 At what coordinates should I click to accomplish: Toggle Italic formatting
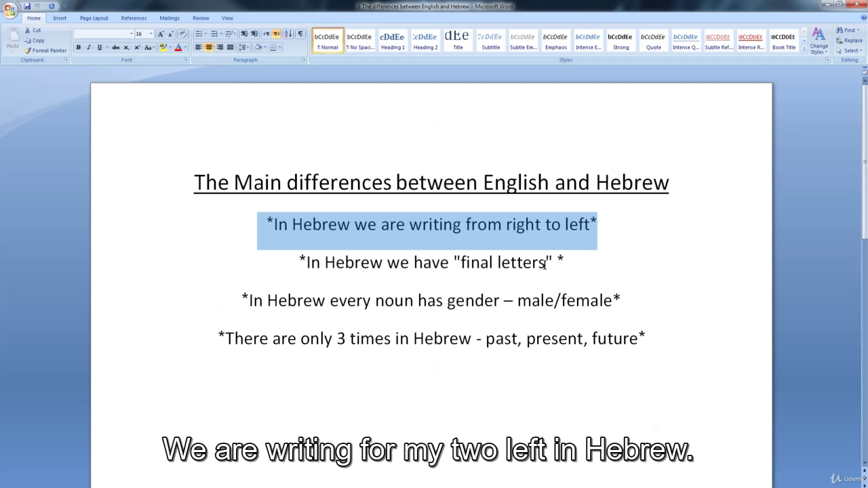click(88, 47)
